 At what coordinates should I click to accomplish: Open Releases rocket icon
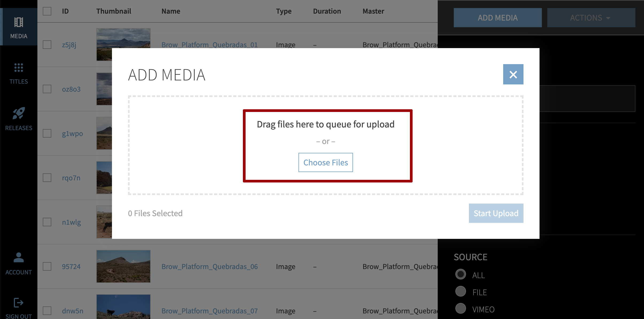click(x=18, y=114)
